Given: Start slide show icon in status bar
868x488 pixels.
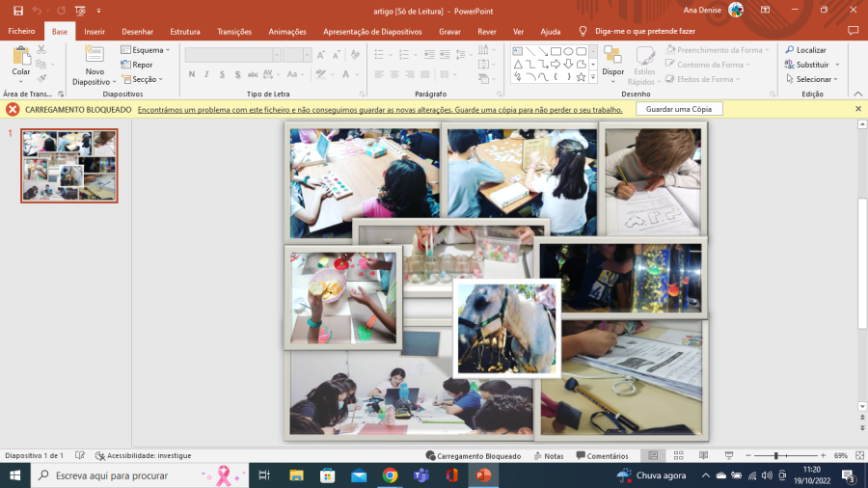Looking at the screenshot, I should coord(729,455).
